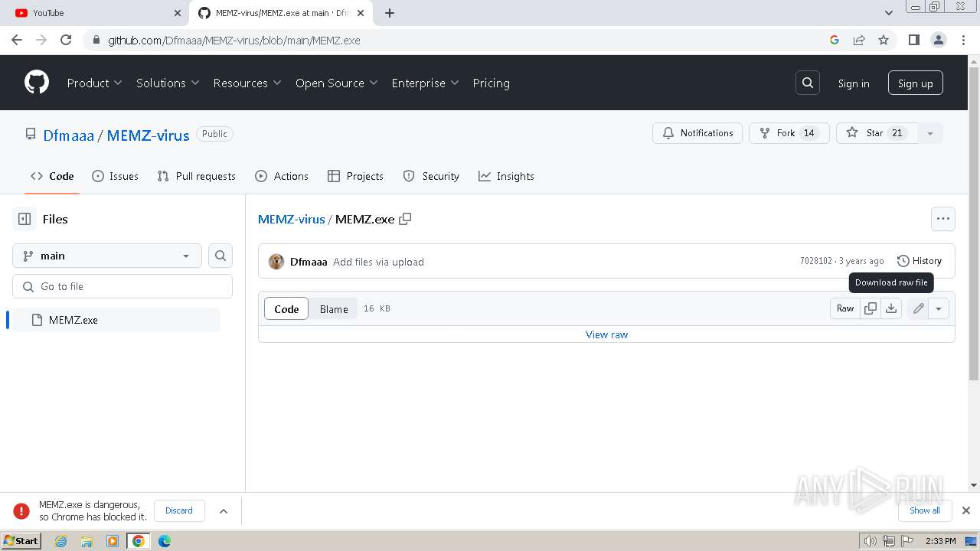Screen dimensions: 980x551
Task: Collapse file tree side panel icon
Action: (x=24, y=219)
